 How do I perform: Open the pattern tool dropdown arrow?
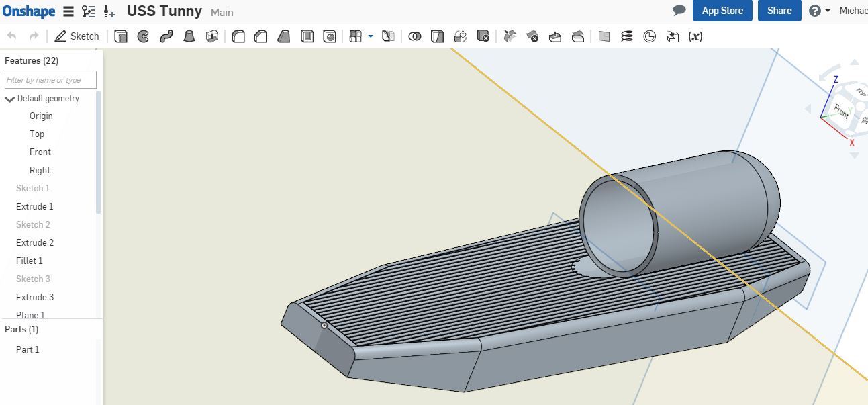click(370, 36)
